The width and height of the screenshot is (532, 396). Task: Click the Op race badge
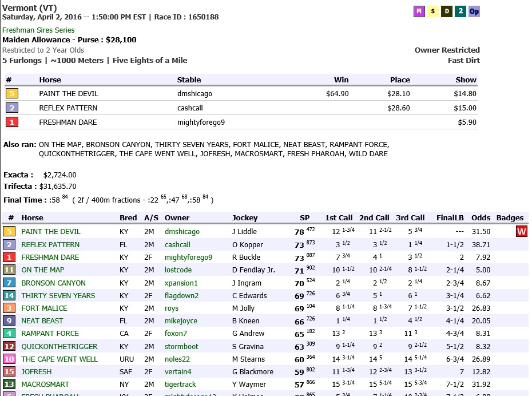coord(474,11)
